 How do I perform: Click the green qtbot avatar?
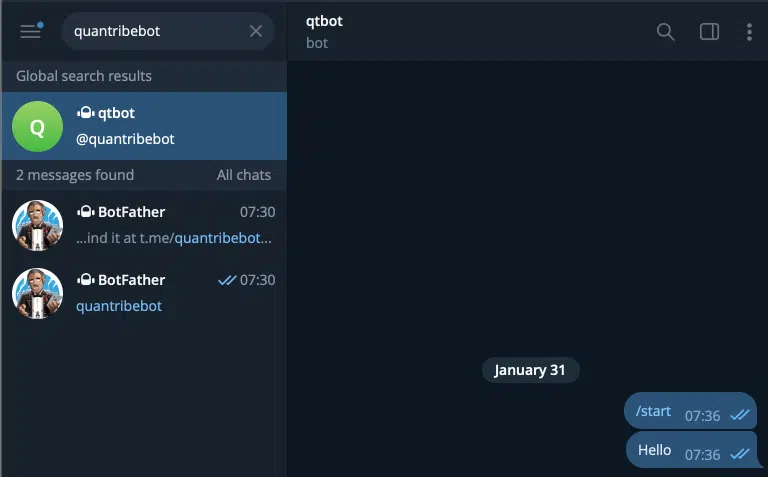coord(37,126)
